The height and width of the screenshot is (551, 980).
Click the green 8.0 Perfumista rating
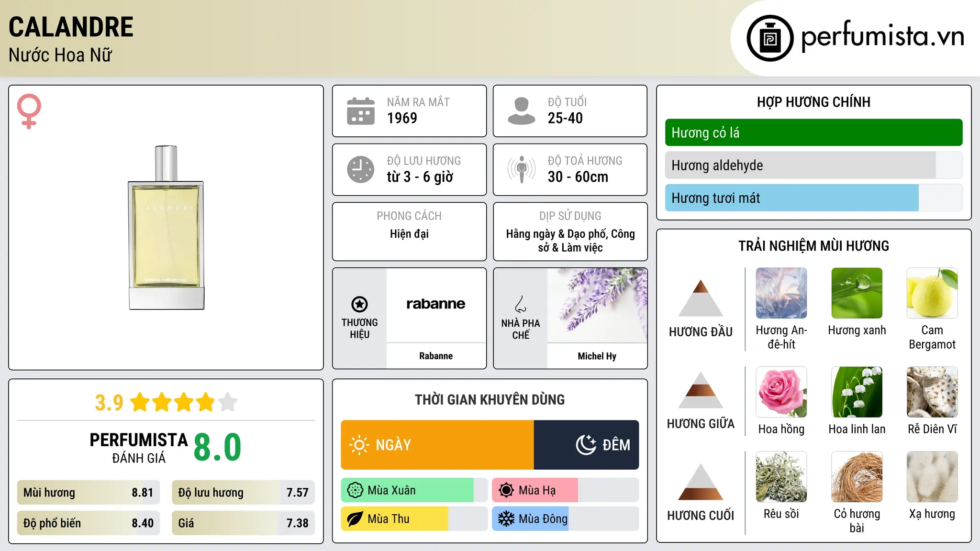218,448
